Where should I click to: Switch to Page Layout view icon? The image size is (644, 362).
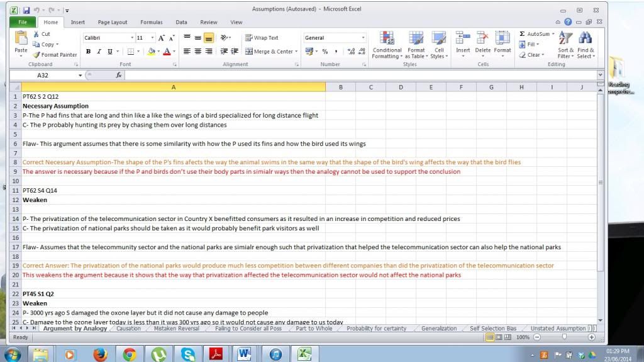point(499,337)
